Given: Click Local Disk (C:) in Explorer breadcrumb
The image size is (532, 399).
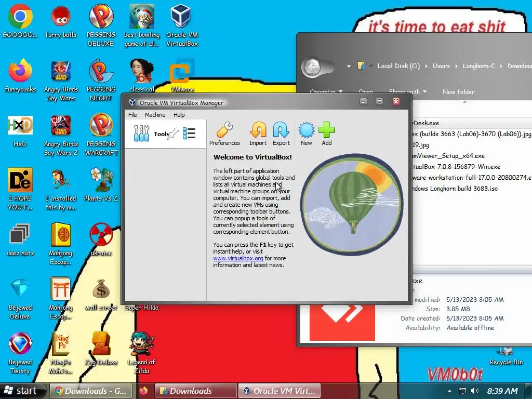Looking at the screenshot, I should 398,66.
